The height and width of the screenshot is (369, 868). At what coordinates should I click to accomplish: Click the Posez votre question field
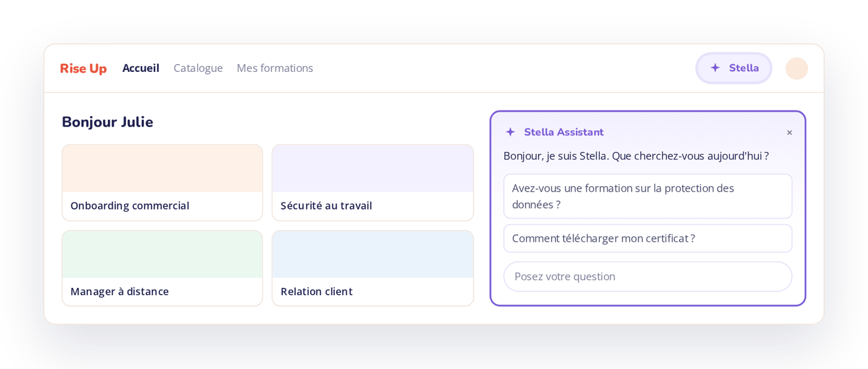coord(648,277)
